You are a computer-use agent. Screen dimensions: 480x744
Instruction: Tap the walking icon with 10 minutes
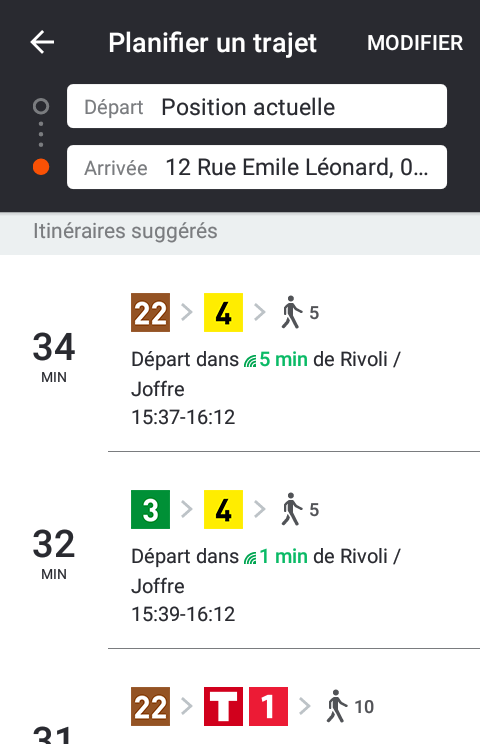click(337, 706)
